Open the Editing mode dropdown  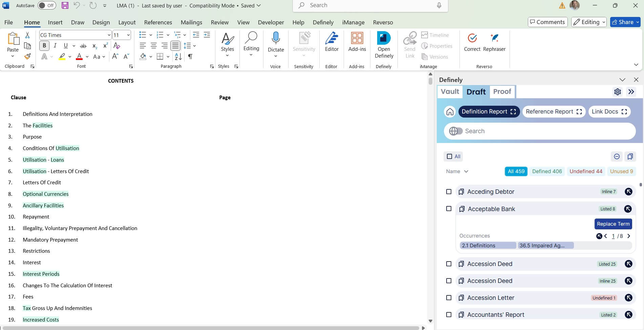(589, 22)
